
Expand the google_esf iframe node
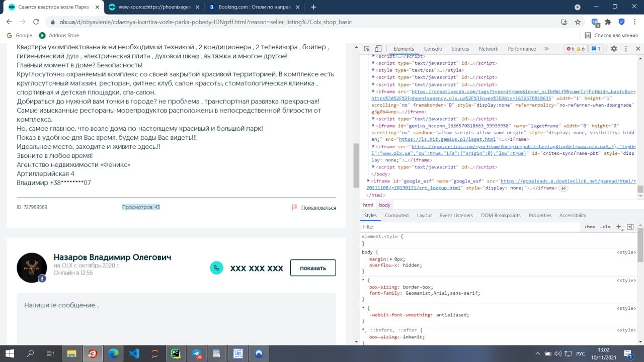pos(368,180)
